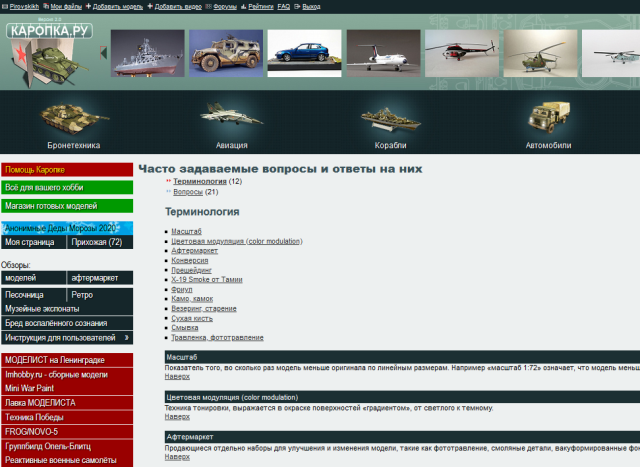The height and width of the screenshot is (467, 640).
Task: Open the warship model thumbnail
Action: tap(147, 53)
